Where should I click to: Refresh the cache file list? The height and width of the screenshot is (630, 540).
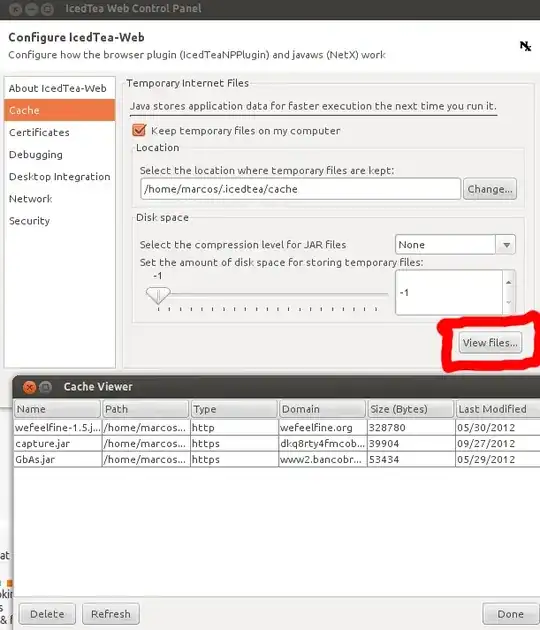(111, 614)
